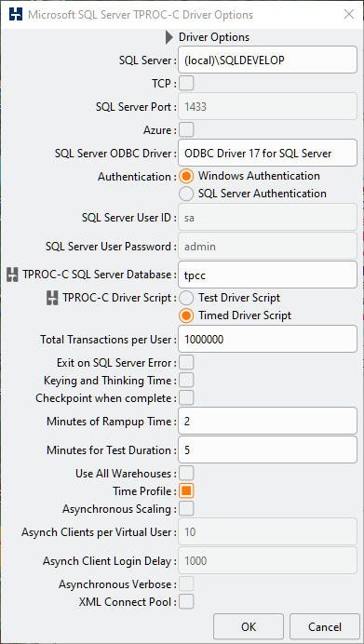Uncheck the Time Profile checkbox

[186, 490]
